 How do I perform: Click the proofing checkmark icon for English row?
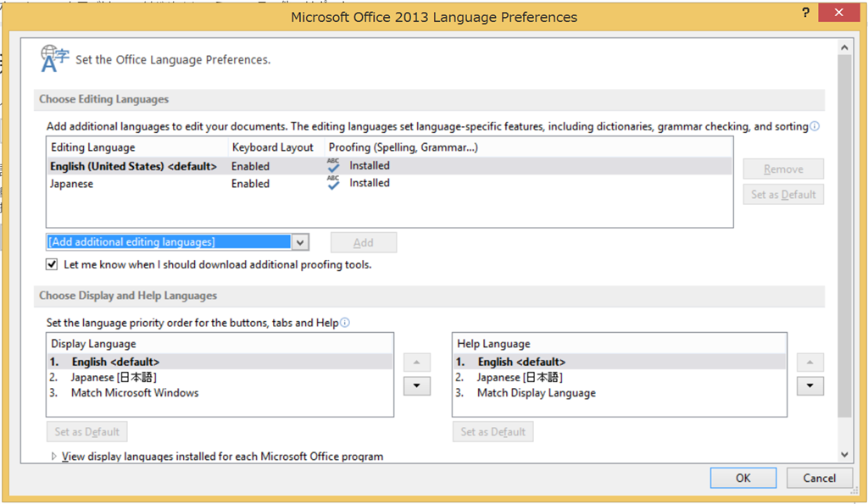coord(333,165)
